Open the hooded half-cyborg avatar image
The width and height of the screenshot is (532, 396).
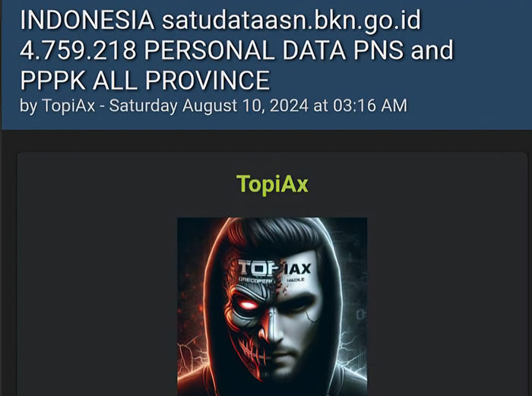(272, 306)
